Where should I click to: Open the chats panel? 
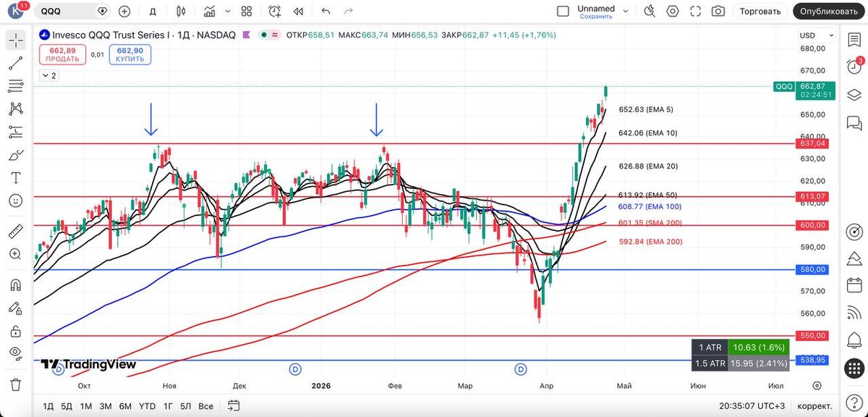click(x=854, y=122)
